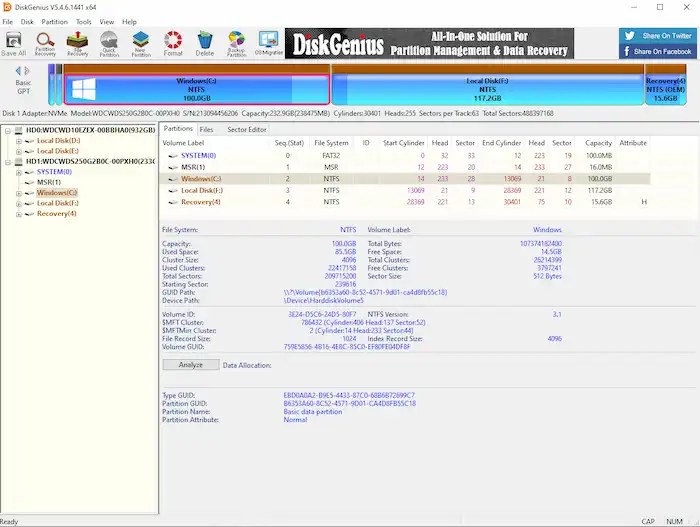Collapse the HD0 disk tree node
Viewport: 700px width, 527px height.
[x=8, y=130]
